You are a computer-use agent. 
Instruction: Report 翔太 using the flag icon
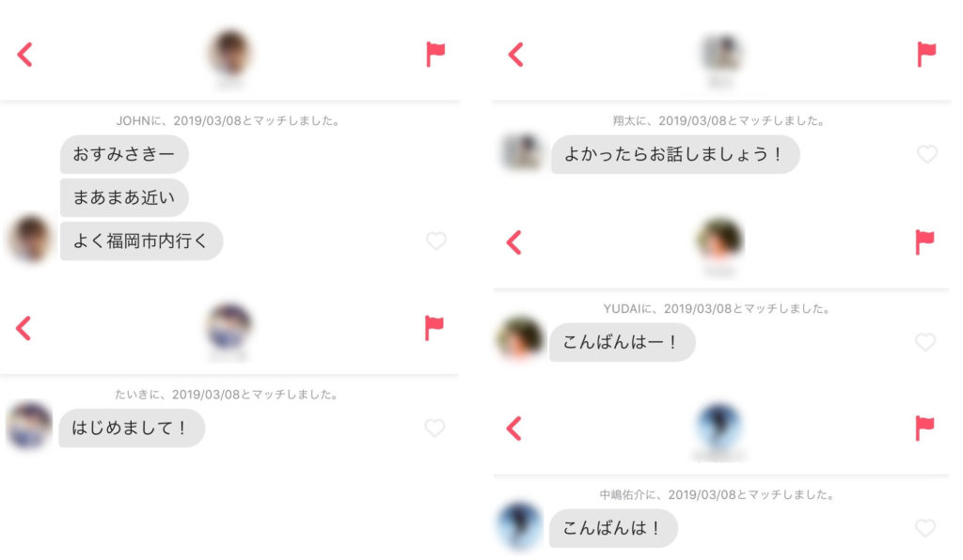point(926,54)
